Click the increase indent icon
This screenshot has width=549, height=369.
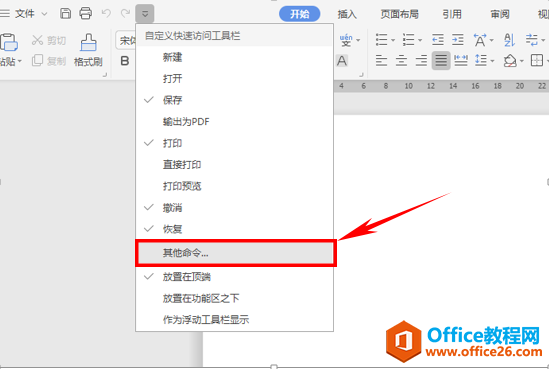coord(458,40)
